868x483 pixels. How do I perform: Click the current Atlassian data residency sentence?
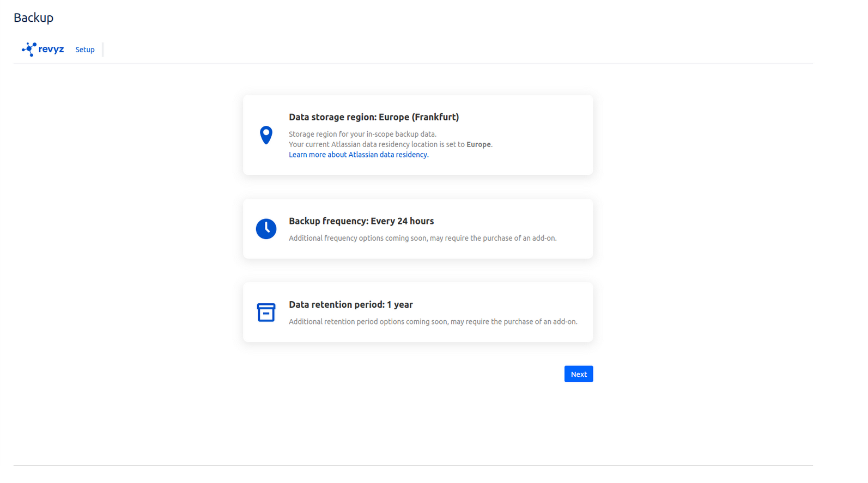point(376,145)
